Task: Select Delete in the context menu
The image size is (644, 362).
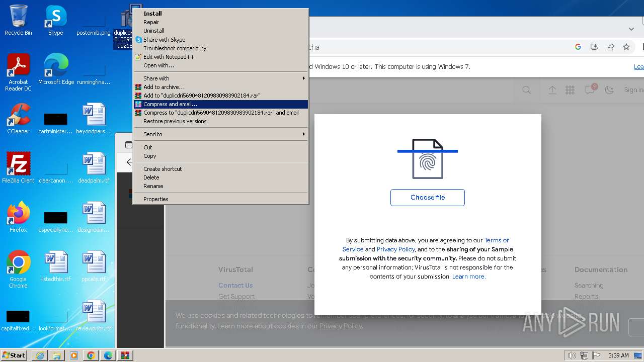Action: (220, 177)
